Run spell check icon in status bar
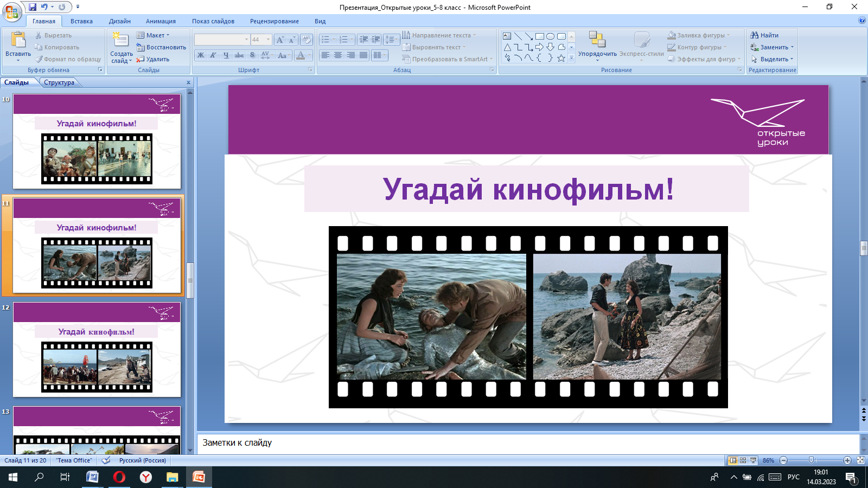This screenshot has height=488, width=868. [106, 460]
